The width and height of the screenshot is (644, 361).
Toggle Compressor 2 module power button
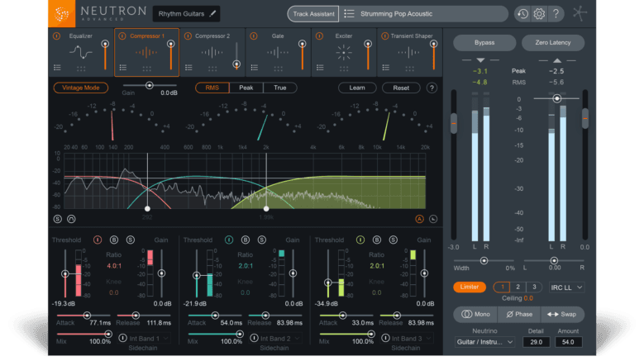tap(188, 36)
